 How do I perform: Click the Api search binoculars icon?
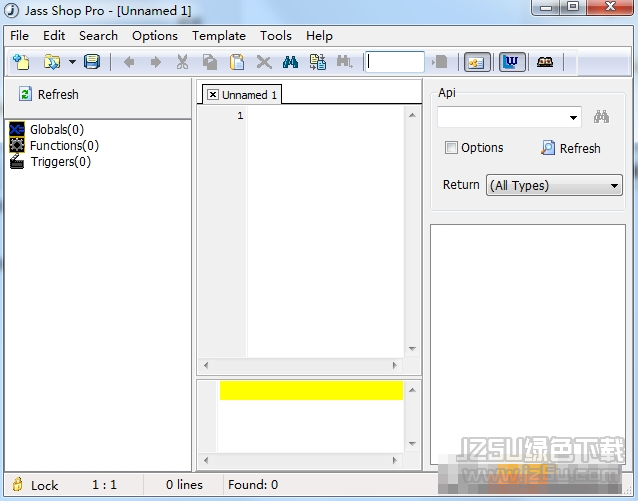point(601,117)
